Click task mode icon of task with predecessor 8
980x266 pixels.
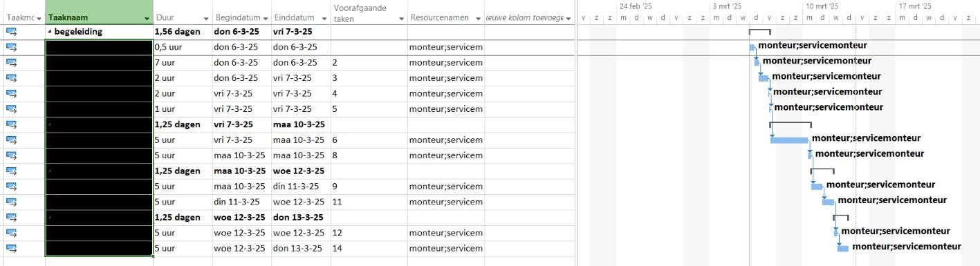coord(12,155)
